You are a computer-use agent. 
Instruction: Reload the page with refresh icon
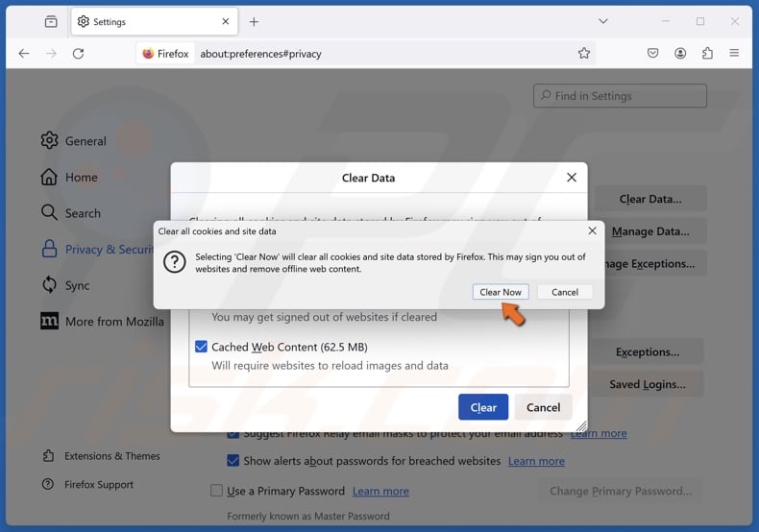coord(78,53)
